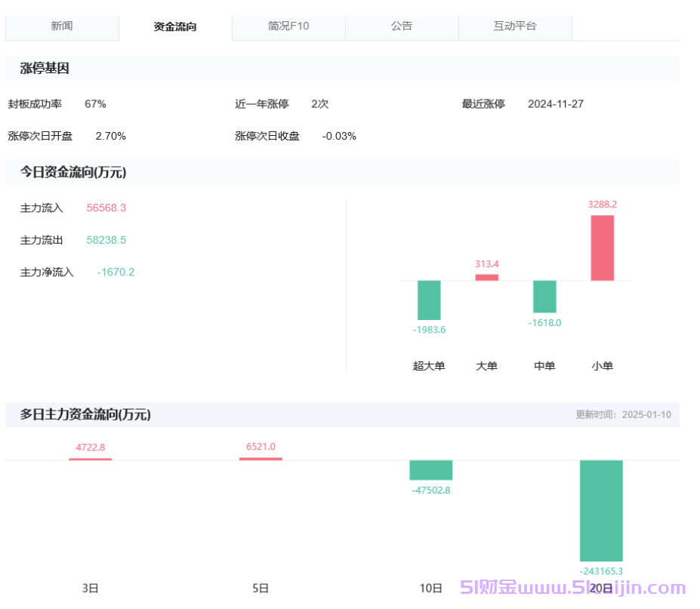700x609 pixels.
Task: Click the -243165.3 data label
Action: tap(601, 571)
